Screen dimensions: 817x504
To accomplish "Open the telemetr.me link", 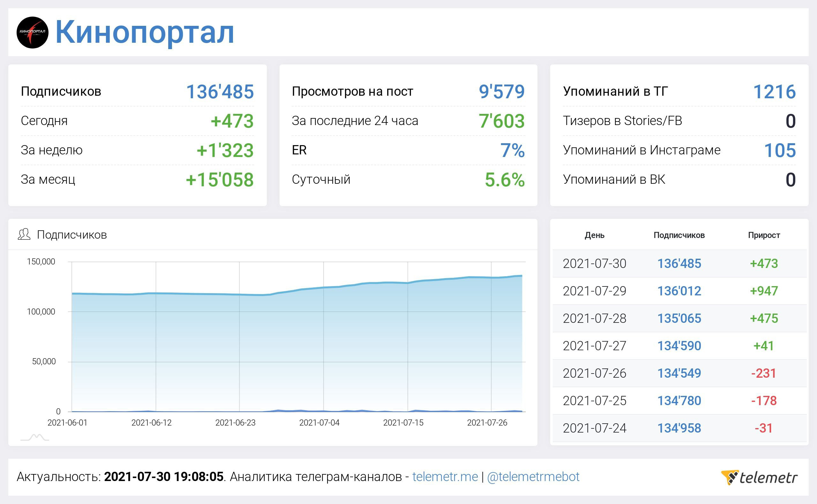I will 445,477.
